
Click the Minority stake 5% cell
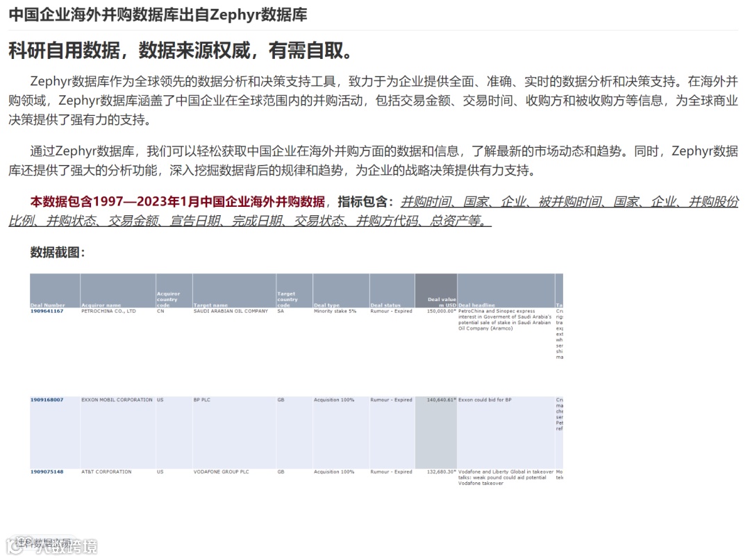335,311
